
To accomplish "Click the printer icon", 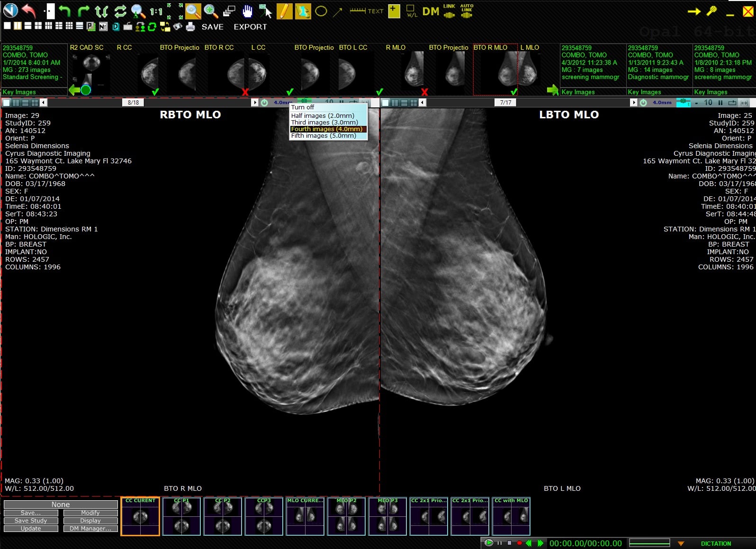I will pos(190,27).
